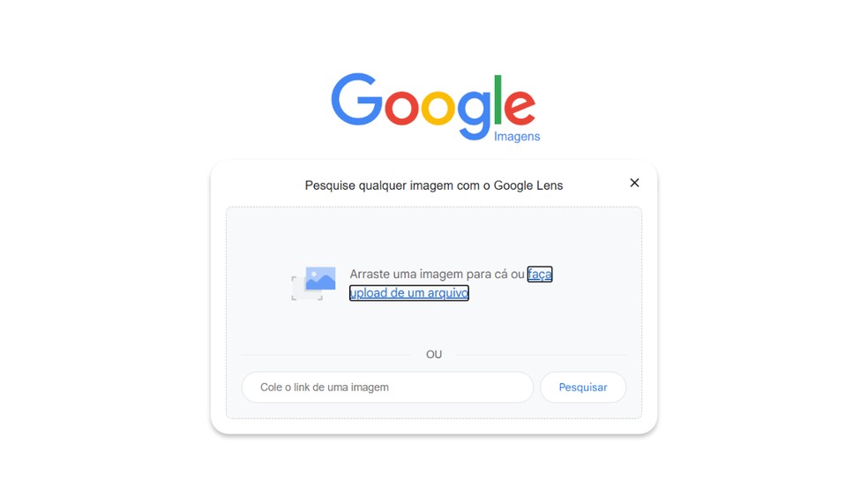This screenshot has height=483, width=868.
Task: Click the blue picture icon in drop zone
Action: [320, 279]
